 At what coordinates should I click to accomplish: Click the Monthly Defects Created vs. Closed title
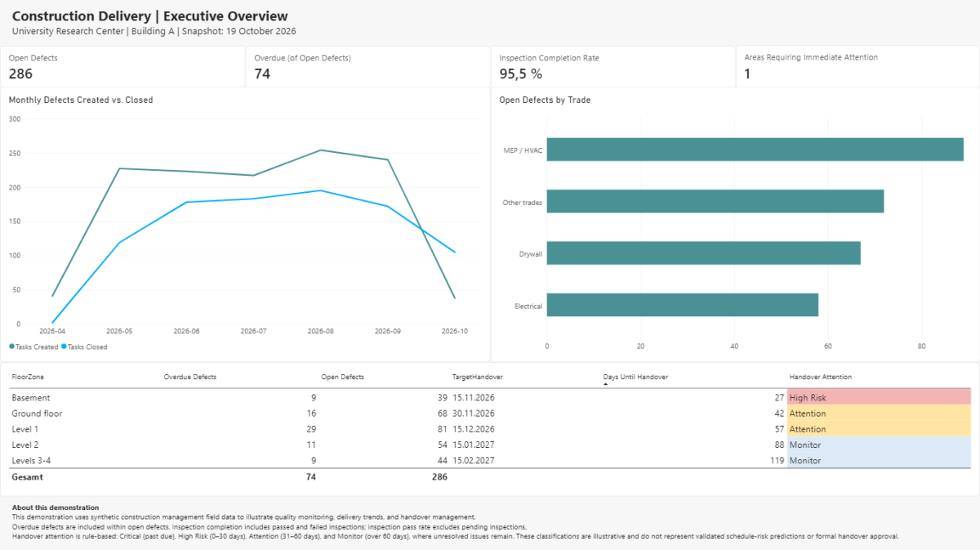[x=81, y=101]
